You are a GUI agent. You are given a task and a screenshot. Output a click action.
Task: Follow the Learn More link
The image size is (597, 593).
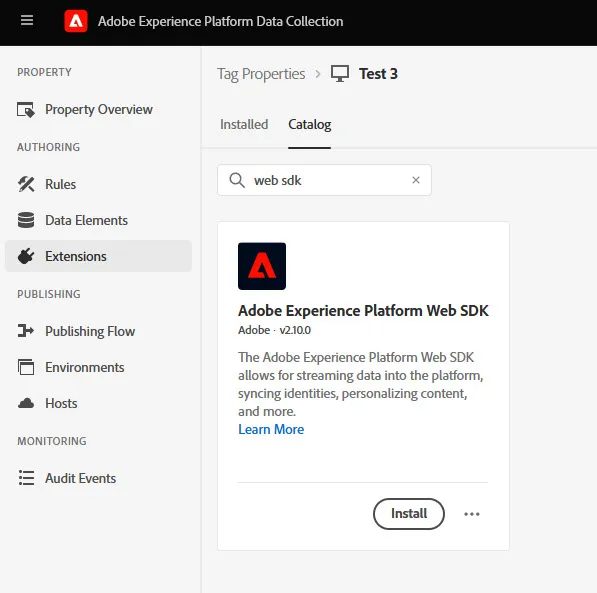[271, 430]
